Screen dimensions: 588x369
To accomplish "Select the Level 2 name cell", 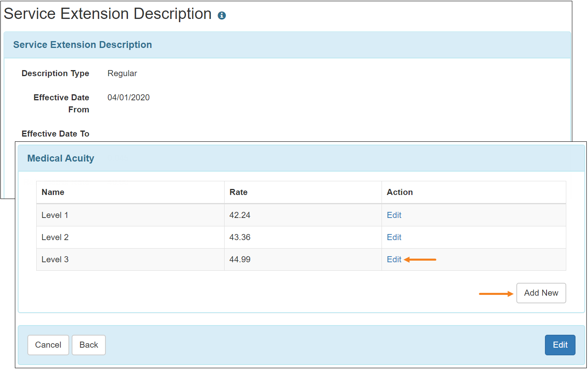I will pyautogui.click(x=55, y=237).
